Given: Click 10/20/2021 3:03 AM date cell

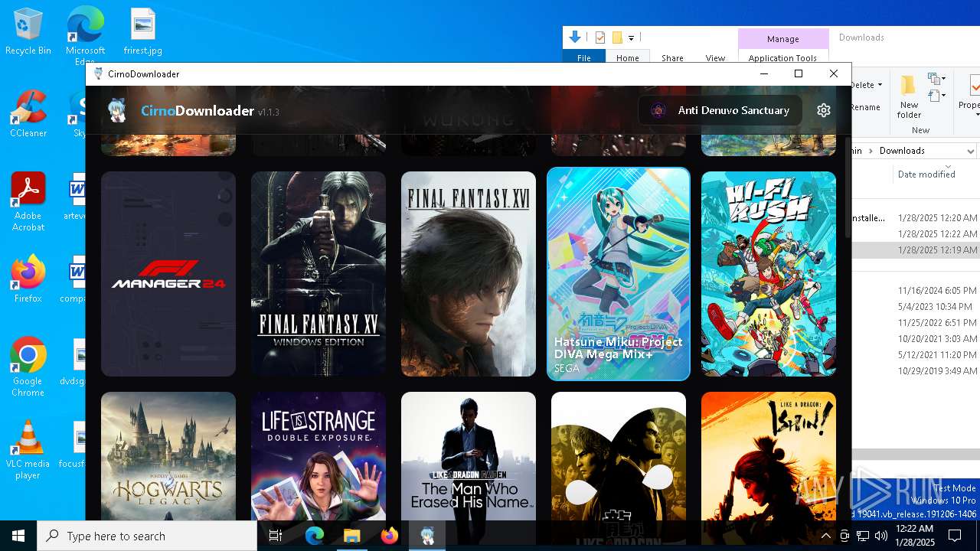Looking at the screenshot, I should pos(937,339).
